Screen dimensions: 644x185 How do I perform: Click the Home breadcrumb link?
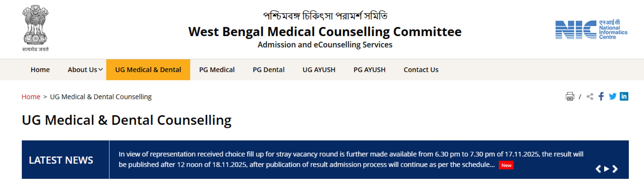31,97
